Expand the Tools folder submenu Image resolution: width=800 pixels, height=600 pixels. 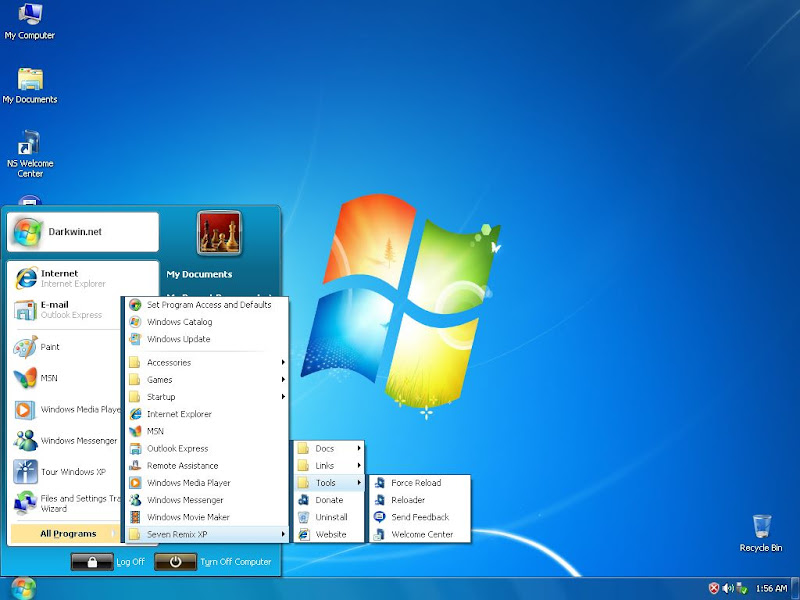[329, 483]
